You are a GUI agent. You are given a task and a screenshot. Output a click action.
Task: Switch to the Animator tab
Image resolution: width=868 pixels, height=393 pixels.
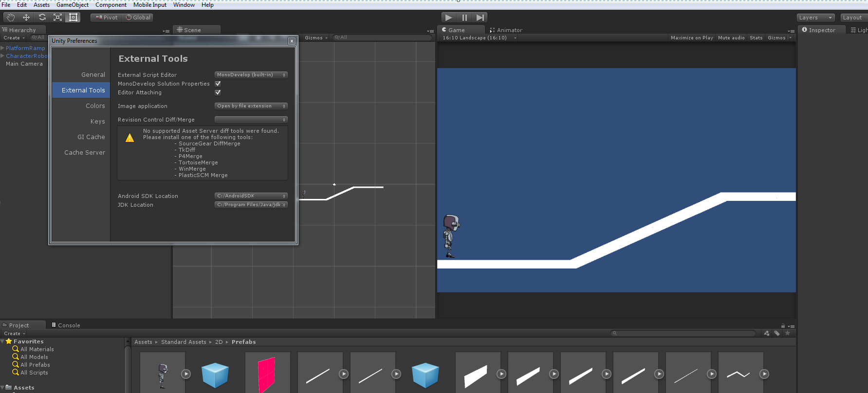506,30
